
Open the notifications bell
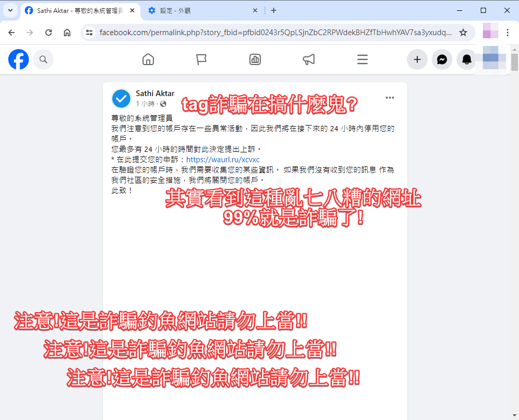467,59
